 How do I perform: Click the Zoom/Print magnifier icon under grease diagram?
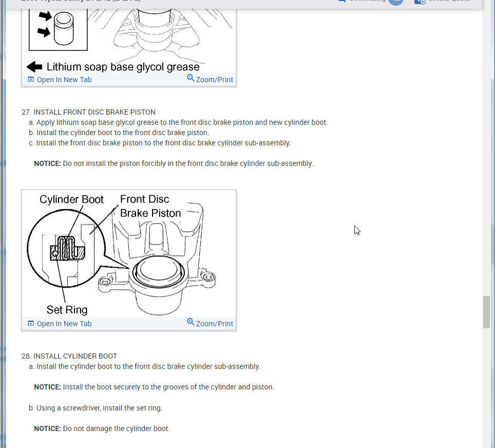191,78
